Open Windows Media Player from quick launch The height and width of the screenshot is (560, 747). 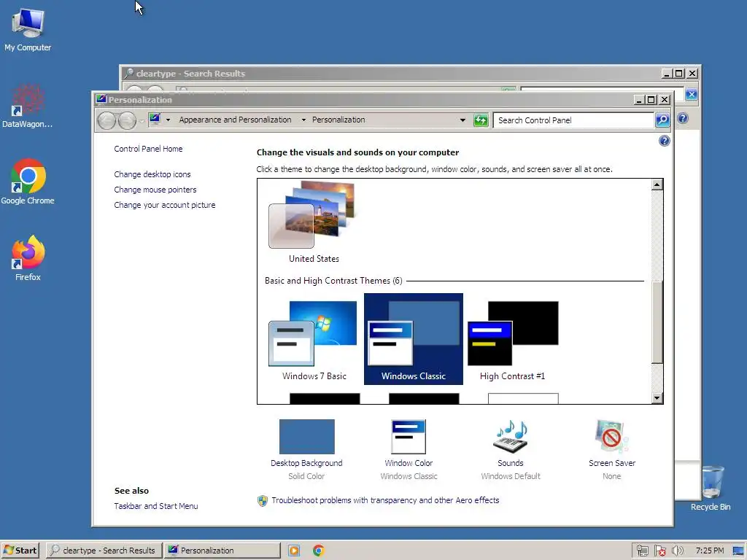(x=294, y=551)
